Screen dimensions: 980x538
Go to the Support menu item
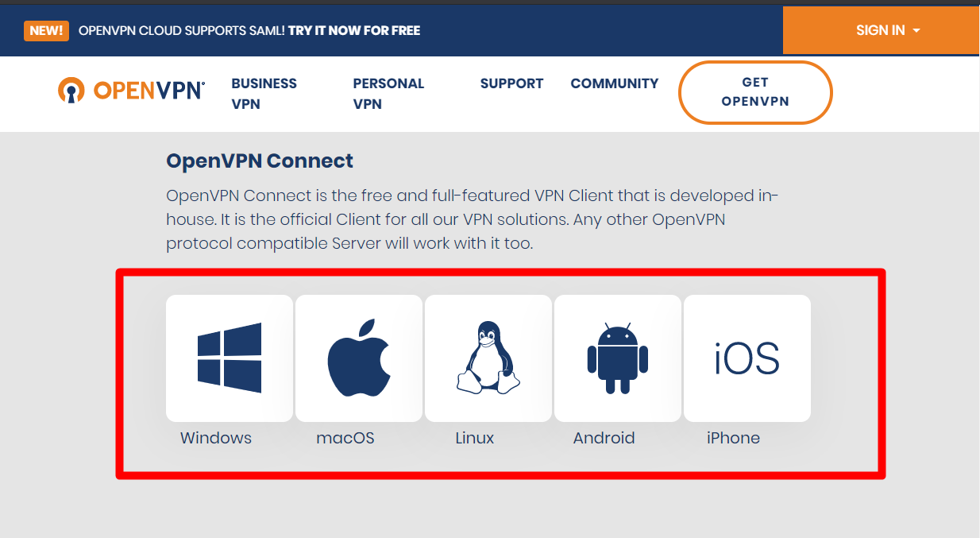[x=511, y=83]
